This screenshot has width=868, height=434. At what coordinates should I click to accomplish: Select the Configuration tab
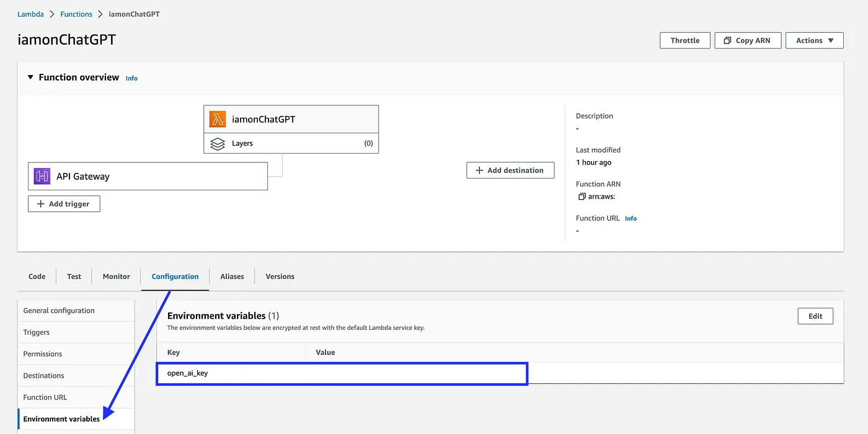pos(175,277)
